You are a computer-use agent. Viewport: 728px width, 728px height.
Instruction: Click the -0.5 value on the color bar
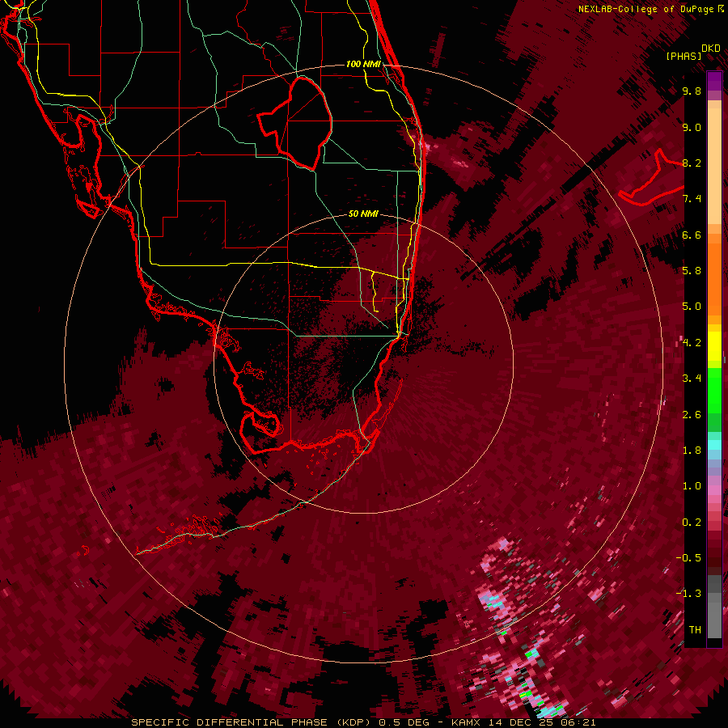coord(688,557)
